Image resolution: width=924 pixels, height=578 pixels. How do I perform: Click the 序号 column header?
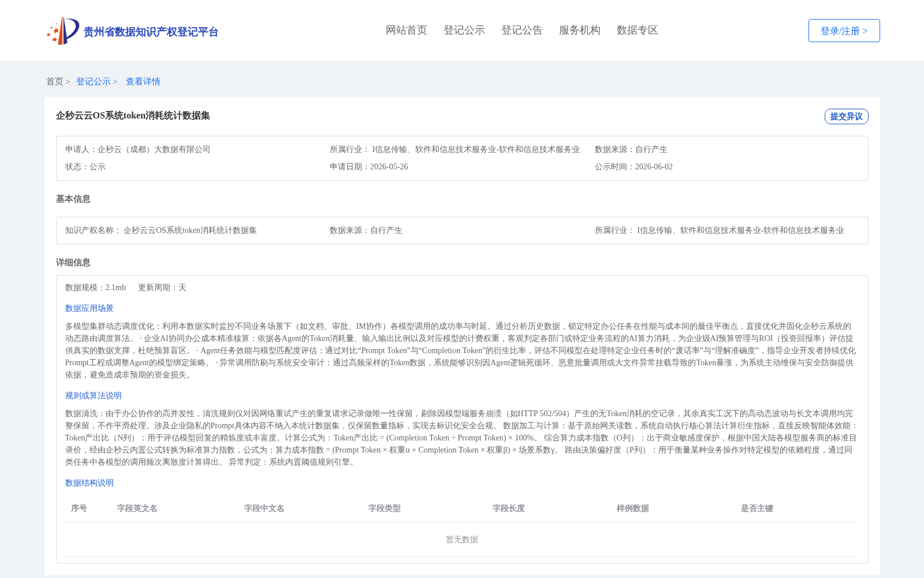(x=79, y=508)
